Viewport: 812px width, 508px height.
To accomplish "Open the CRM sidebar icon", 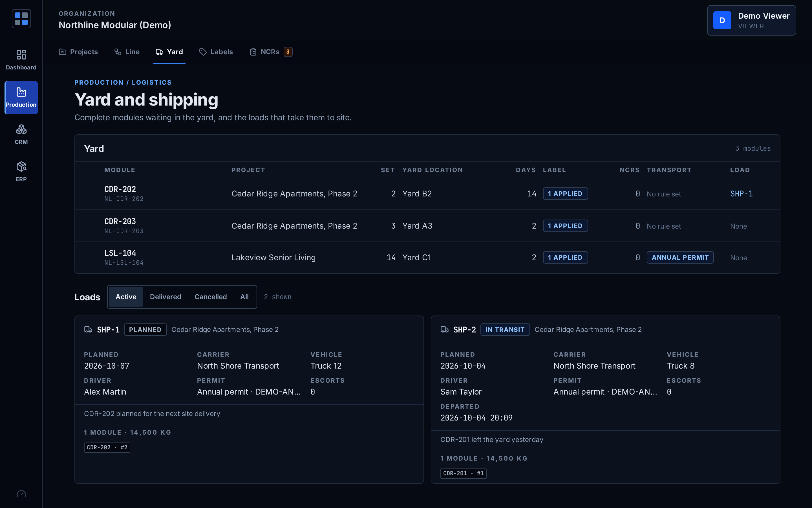I will pyautogui.click(x=21, y=129).
